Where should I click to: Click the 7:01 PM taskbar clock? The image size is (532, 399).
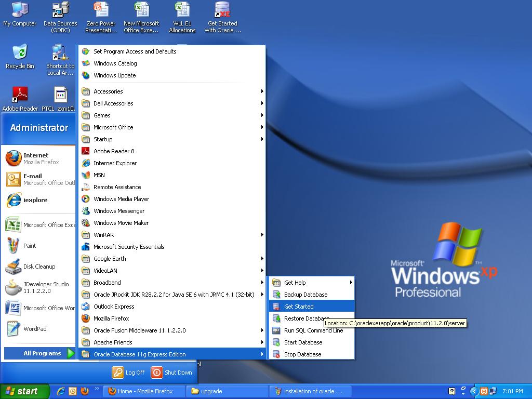click(x=513, y=391)
